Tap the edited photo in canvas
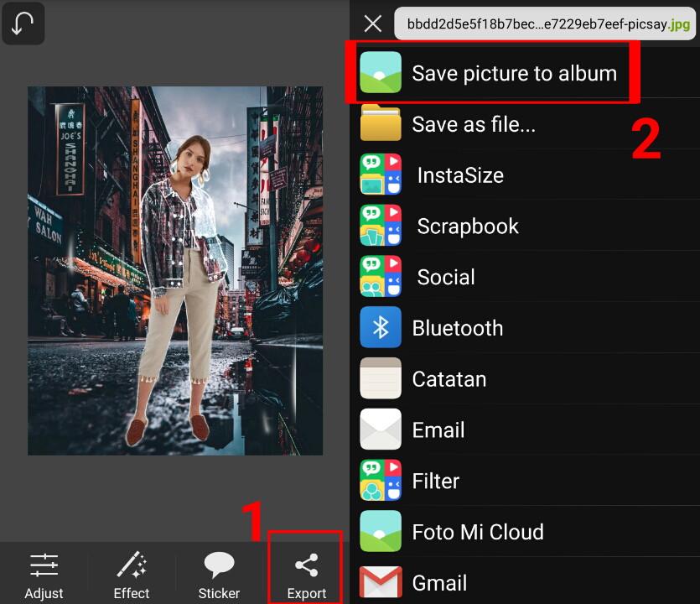This screenshot has width=700, height=604. tap(175, 271)
